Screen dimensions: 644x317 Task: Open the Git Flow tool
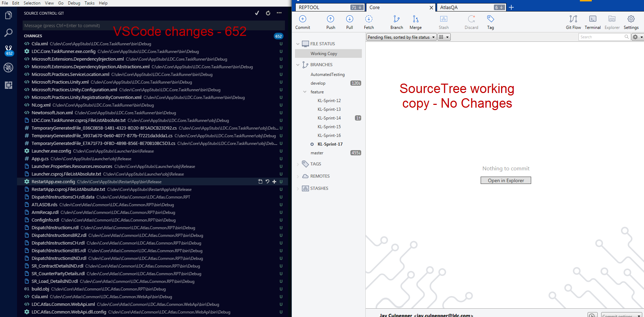[x=573, y=22]
